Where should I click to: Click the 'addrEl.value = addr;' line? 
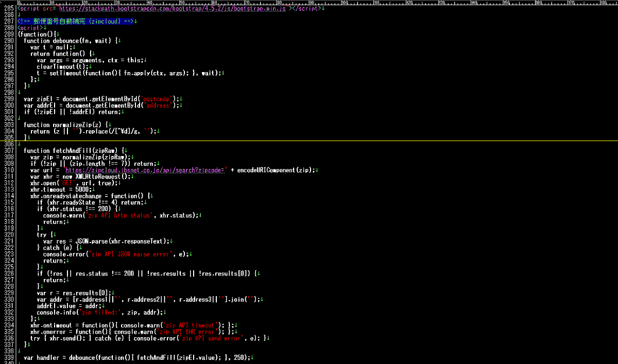pyautogui.click(x=69, y=306)
